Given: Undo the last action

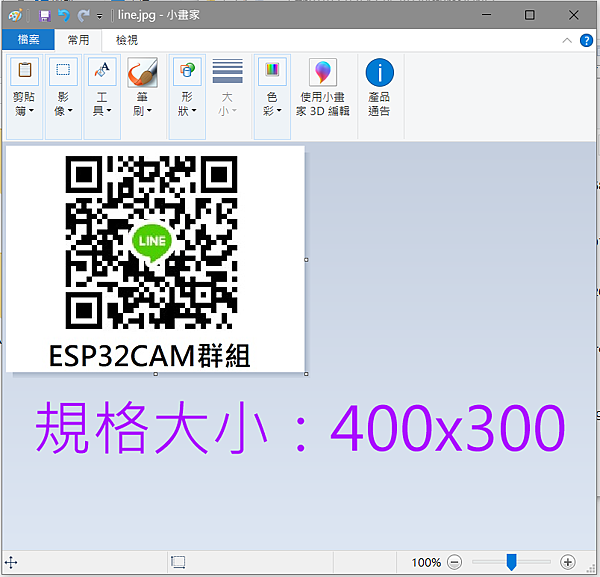Looking at the screenshot, I should point(64,16).
